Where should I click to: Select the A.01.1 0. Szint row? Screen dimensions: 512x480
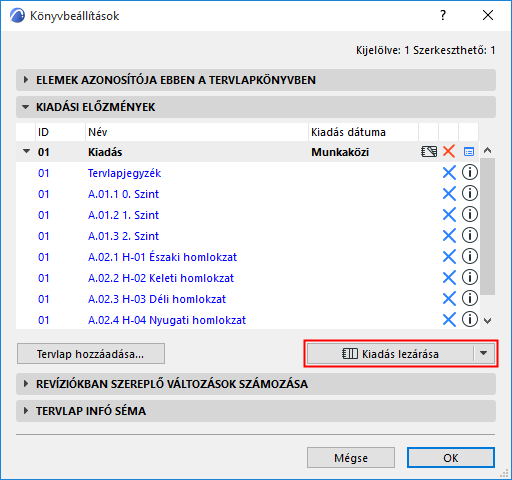[247, 194]
